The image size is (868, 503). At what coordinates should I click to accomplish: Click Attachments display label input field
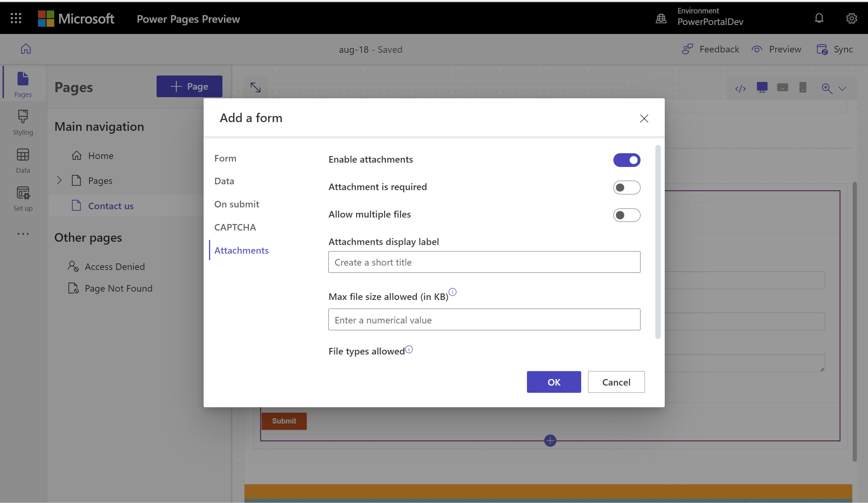click(x=484, y=262)
